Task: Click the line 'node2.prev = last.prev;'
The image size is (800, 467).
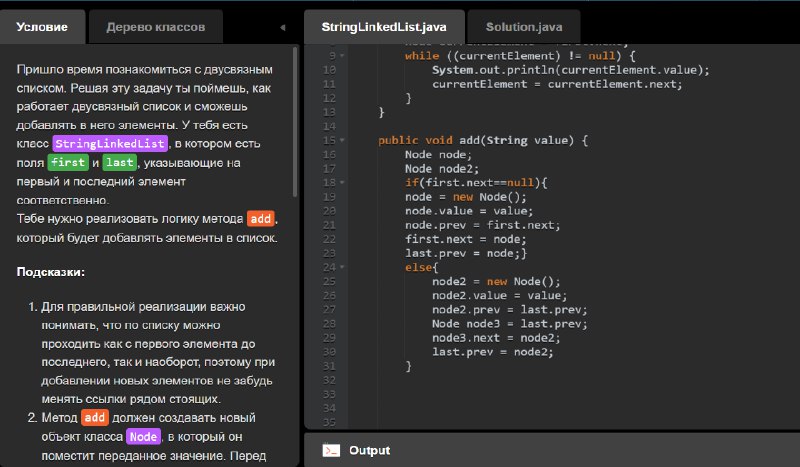Action: [510, 310]
